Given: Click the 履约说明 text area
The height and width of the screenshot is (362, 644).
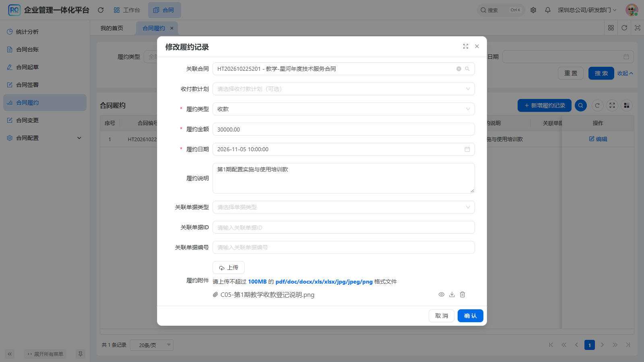Looking at the screenshot, I should click(344, 178).
